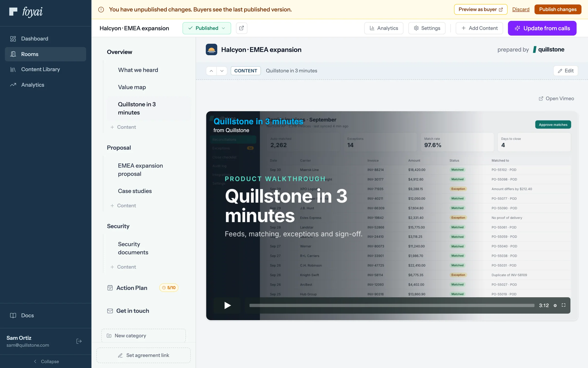Open Content Library in the sidebar
Viewport: 588px width, 368px height.
tap(45, 69)
